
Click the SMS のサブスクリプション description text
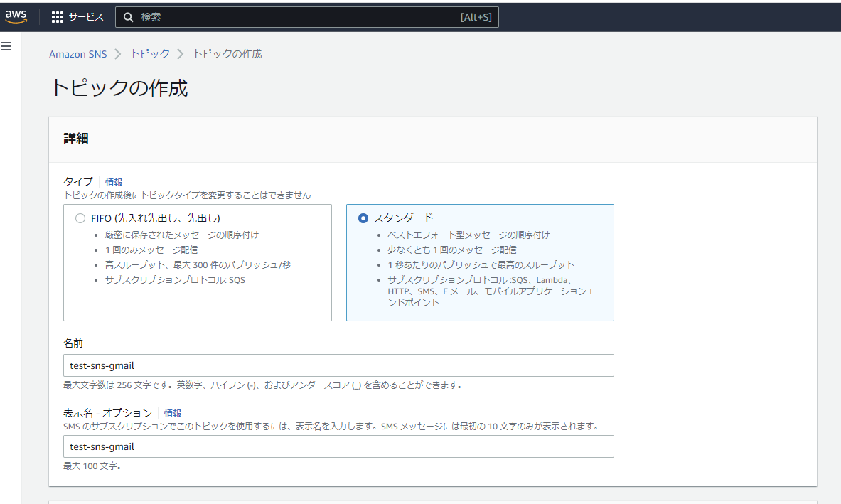click(331, 427)
